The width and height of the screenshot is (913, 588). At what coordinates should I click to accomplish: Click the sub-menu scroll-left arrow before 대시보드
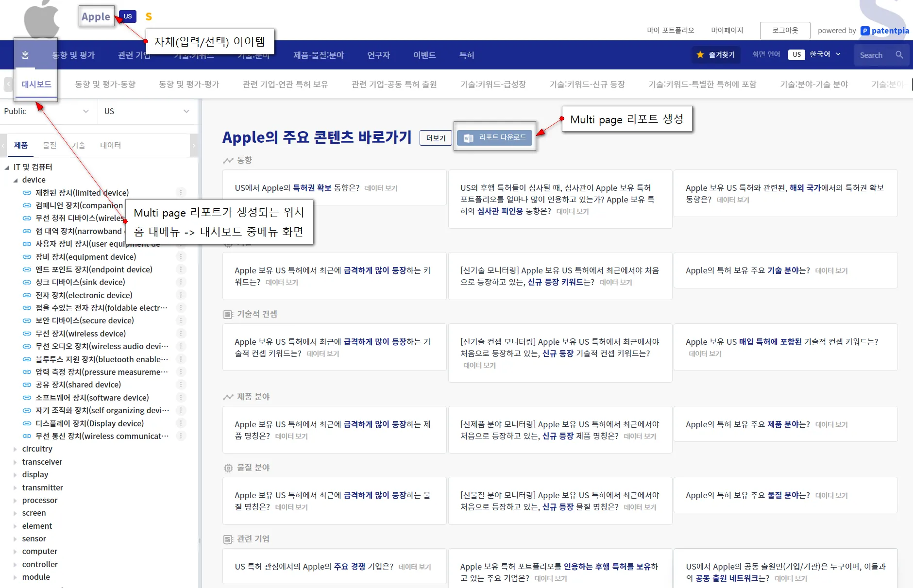(8, 84)
